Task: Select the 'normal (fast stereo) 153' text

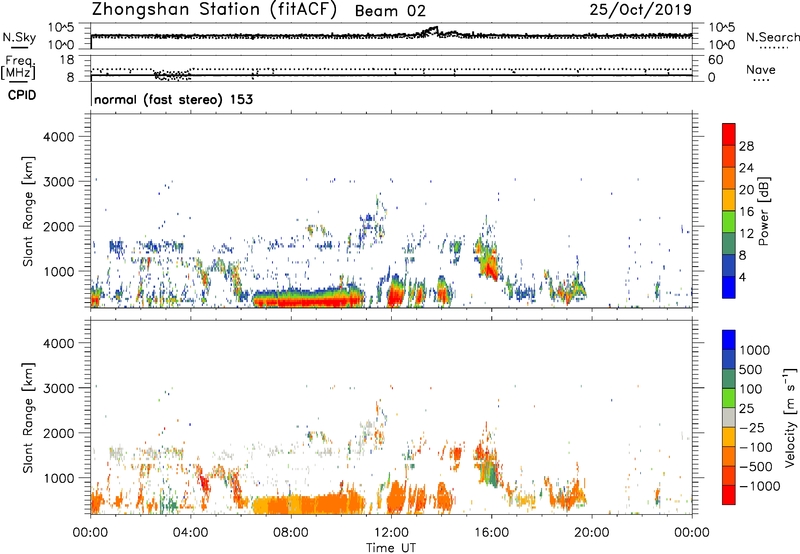Action: pos(173,100)
